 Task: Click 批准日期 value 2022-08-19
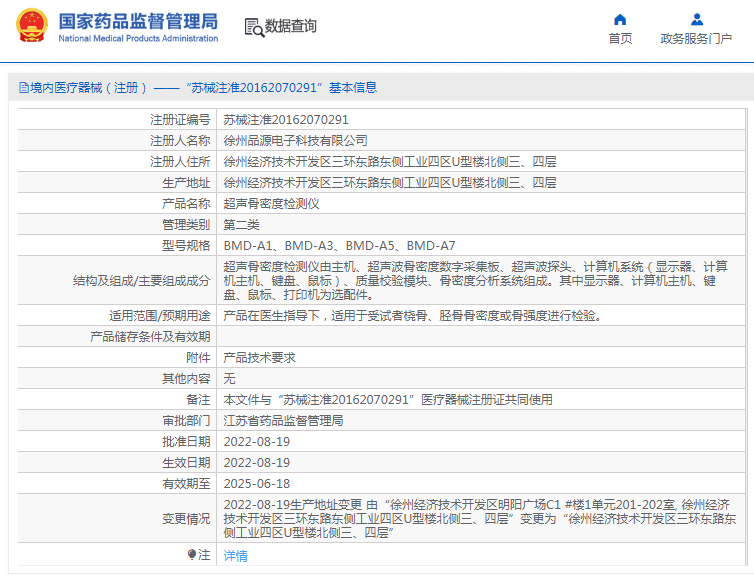tap(257, 441)
